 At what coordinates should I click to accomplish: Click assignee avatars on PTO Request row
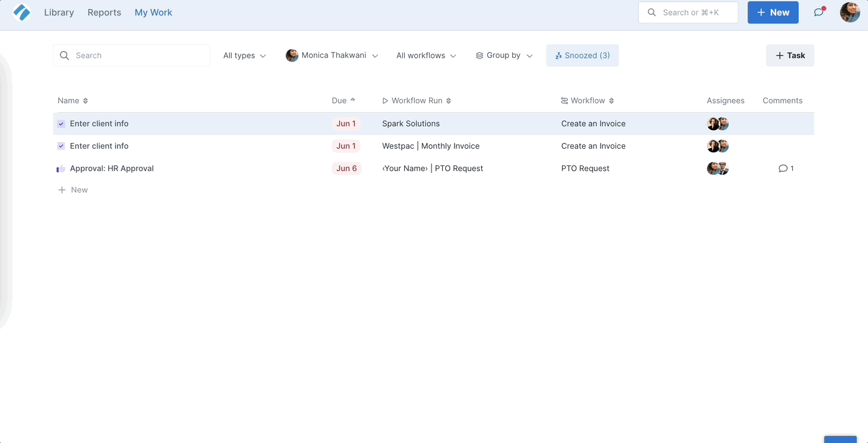click(718, 169)
